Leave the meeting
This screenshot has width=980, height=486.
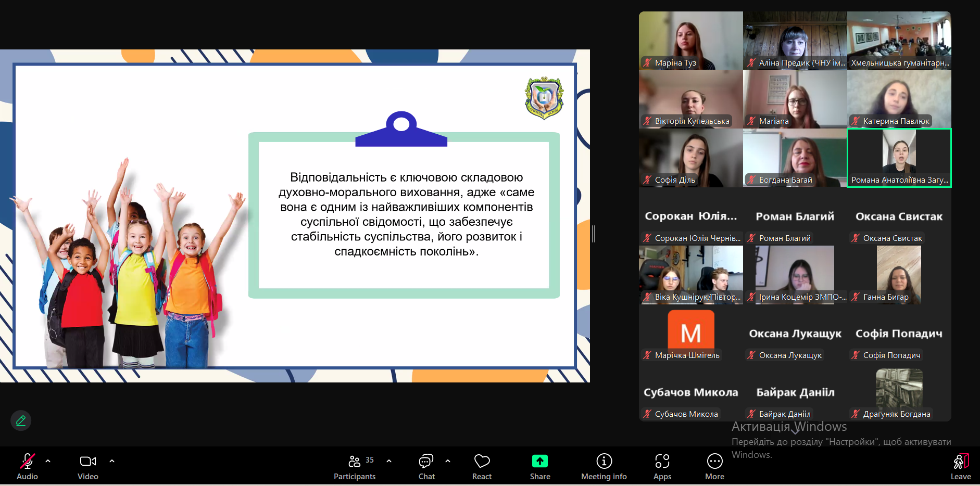(x=961, y=466)
